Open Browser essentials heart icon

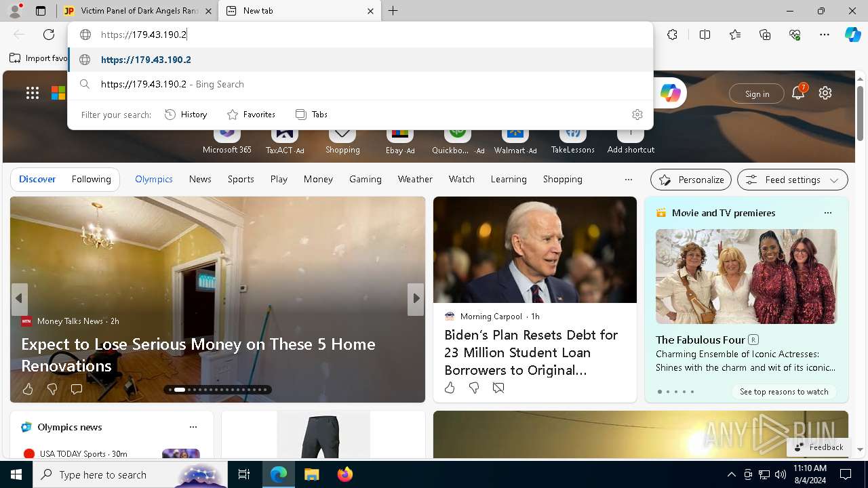coord(795,35)
